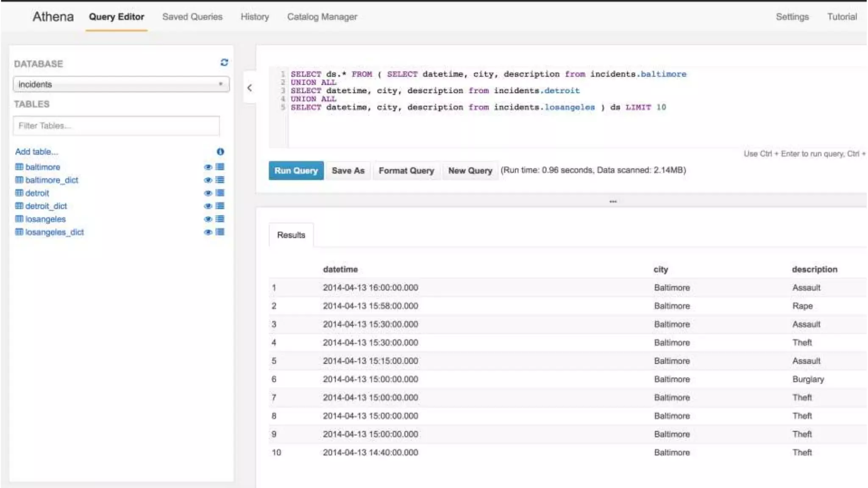Click the Filter Tables input field
Image resolution: width=868 pixels, height=488 pixels.
point(116,126)
